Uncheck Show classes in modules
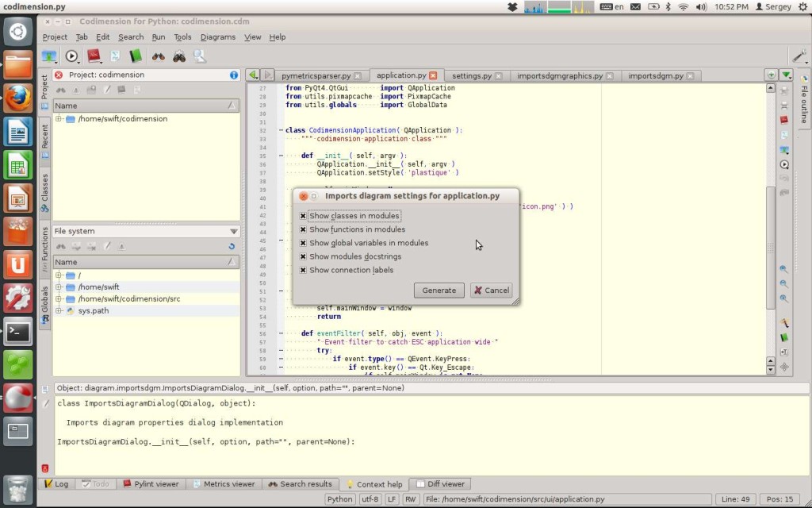The width and height of the screenshot is (812, 508). click(x=303, y=215)
